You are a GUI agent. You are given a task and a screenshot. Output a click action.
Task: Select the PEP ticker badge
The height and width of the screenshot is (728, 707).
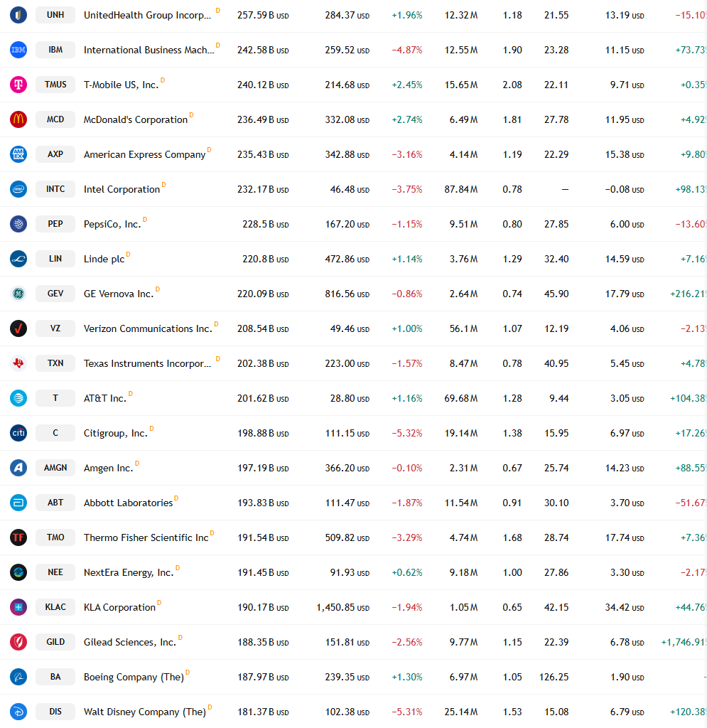click(55, 224)
